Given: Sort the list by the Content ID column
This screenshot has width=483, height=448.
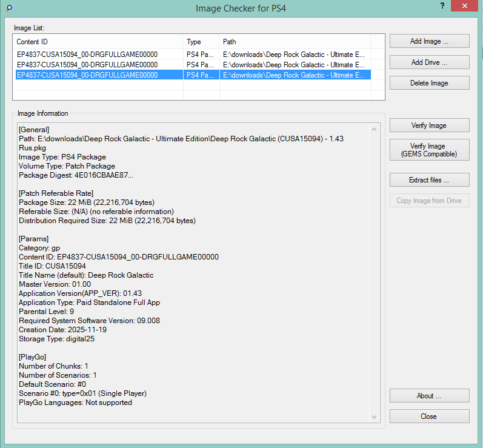Looking at the screenshot, I should (98, 42).
